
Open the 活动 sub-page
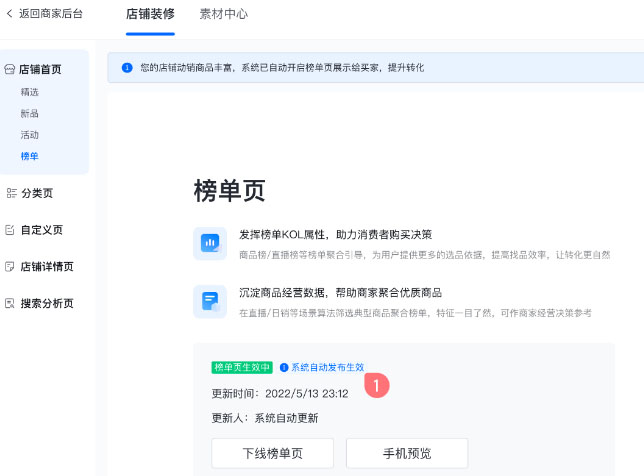[x=30, y=135]
